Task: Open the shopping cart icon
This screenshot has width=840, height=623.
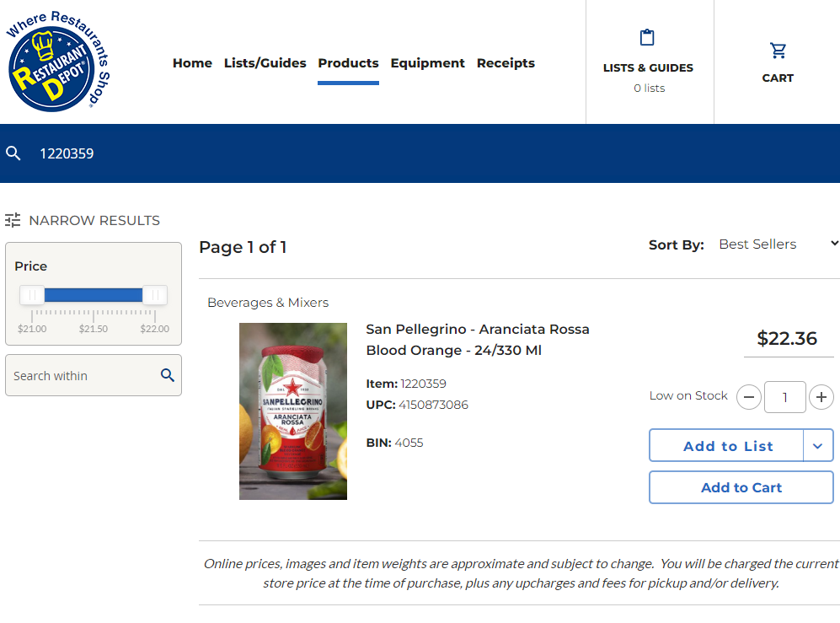Action: 778,51
